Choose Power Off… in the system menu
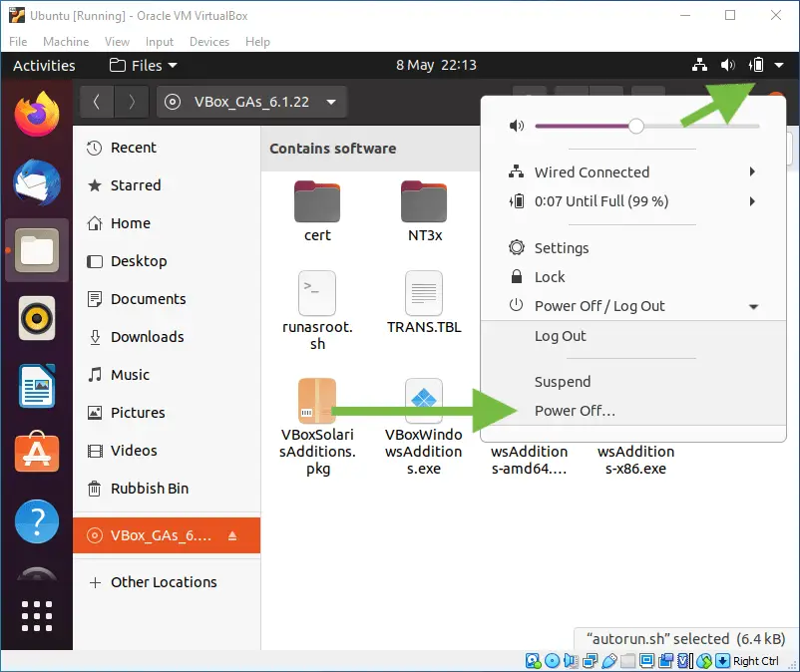The width and height of the screenshot is (800, 672). click(633, 411)
